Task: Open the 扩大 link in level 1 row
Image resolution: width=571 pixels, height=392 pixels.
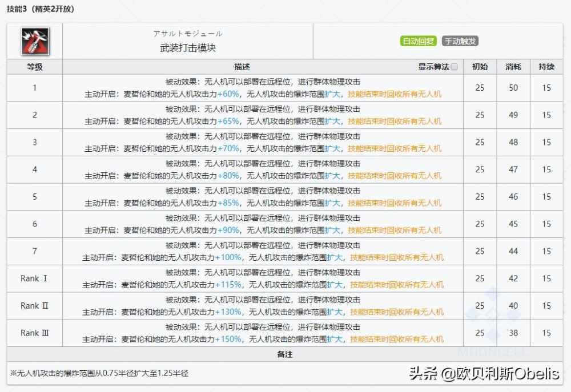Action: tap(332, 94)
